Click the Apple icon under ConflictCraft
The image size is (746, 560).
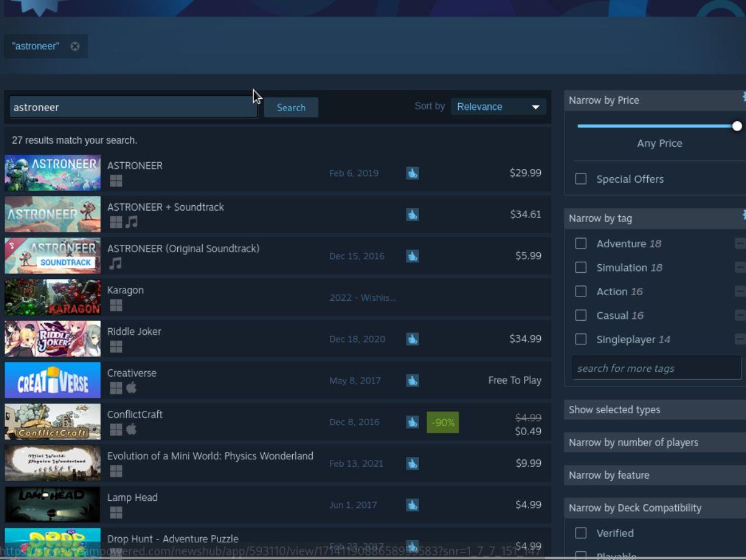[131, 429]
